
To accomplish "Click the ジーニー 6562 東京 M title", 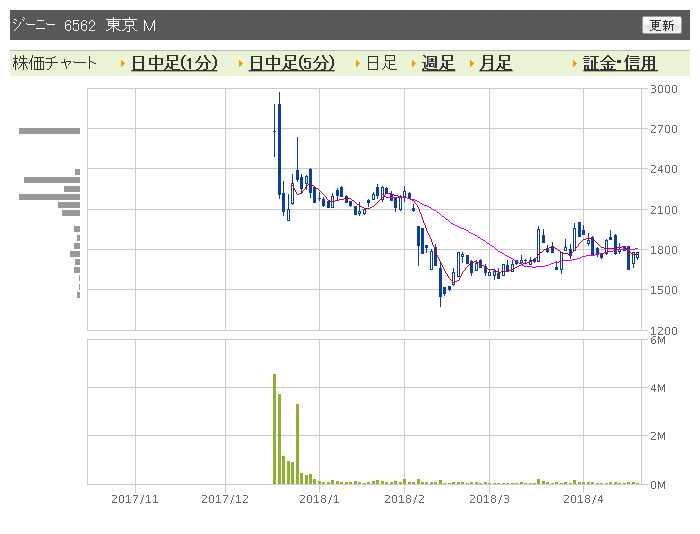I will click(x=84, y=25).
